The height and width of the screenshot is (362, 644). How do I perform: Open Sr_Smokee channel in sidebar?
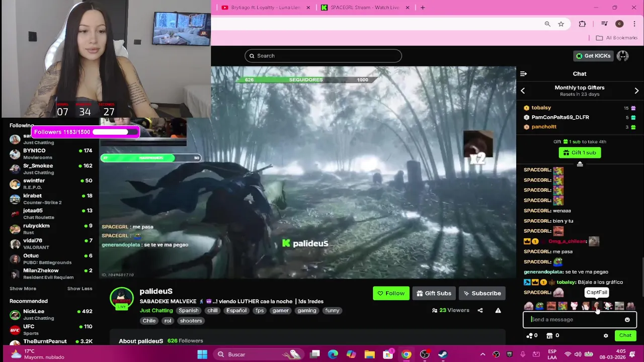(51, 169)
